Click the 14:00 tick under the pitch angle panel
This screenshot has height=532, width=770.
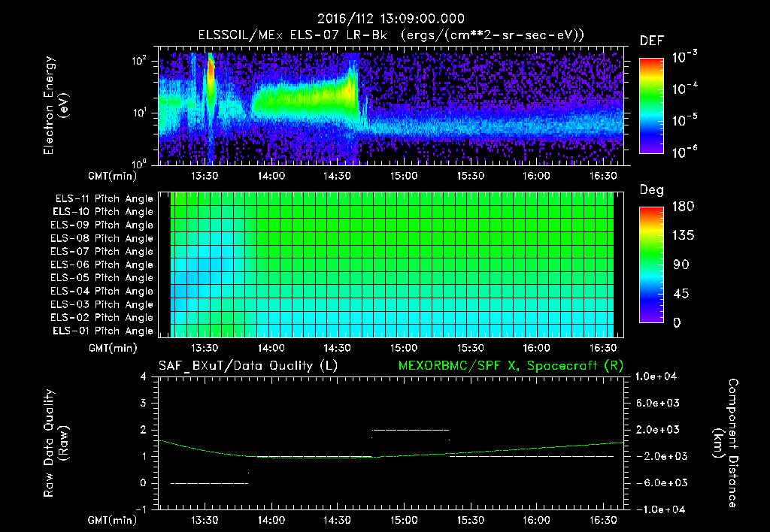coord(271,349)
